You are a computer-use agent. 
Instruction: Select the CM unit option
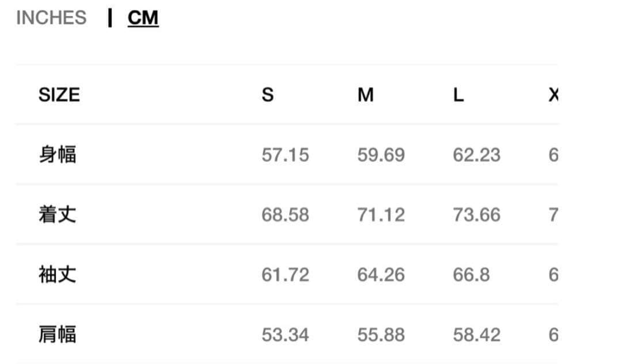143,18
